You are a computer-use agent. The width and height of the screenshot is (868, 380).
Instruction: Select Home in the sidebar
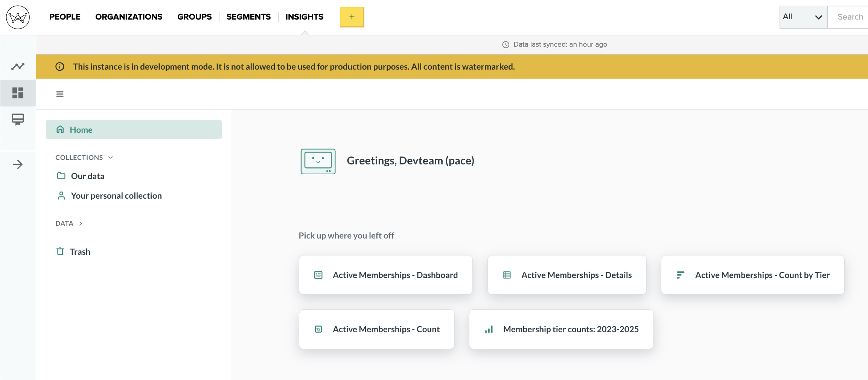(x=134, y=129)
